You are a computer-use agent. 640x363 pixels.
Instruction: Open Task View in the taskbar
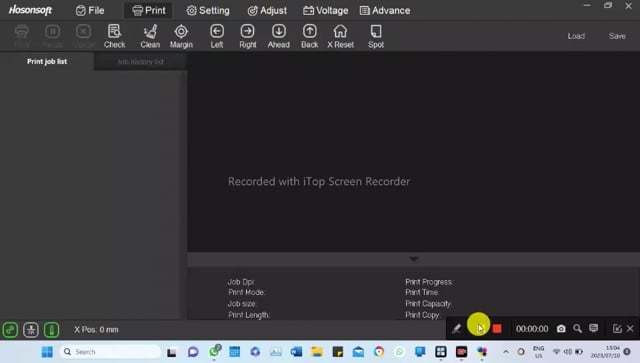pos(172,352)
